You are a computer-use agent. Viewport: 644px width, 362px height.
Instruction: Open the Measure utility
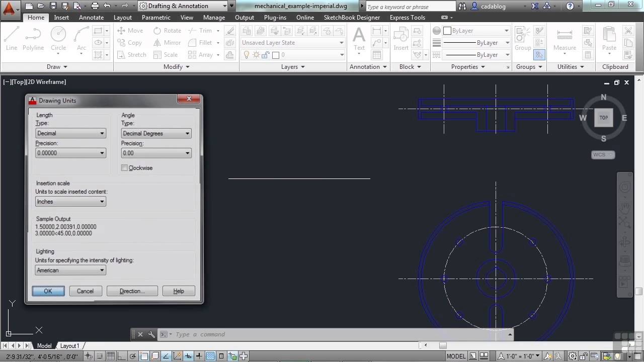(565, 38)
